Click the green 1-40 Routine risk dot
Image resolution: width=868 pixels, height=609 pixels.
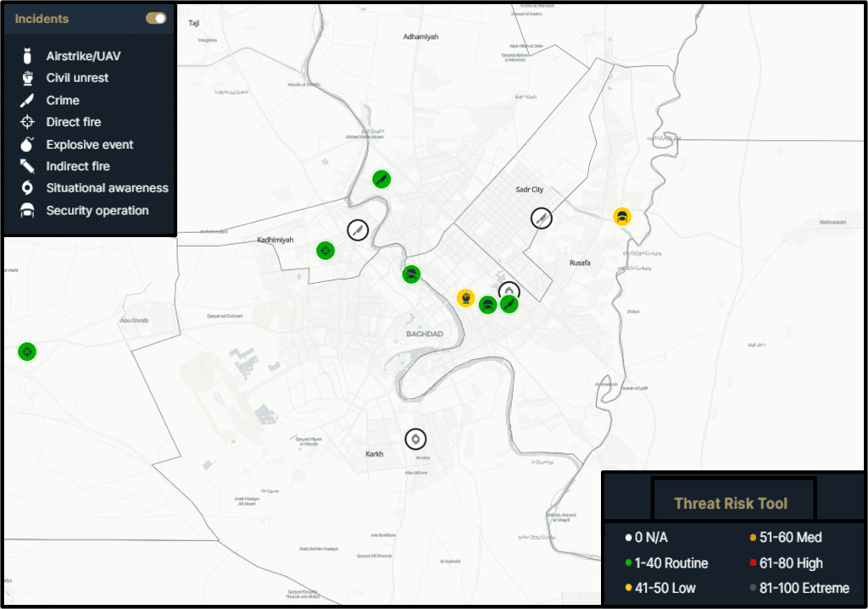click(x=628, y=563)
